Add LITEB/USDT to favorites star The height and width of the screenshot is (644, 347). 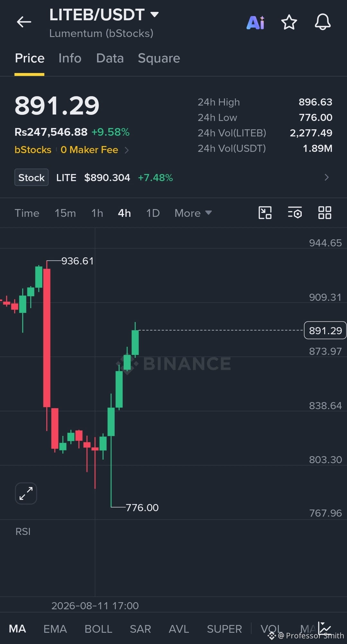click(289, 22)
